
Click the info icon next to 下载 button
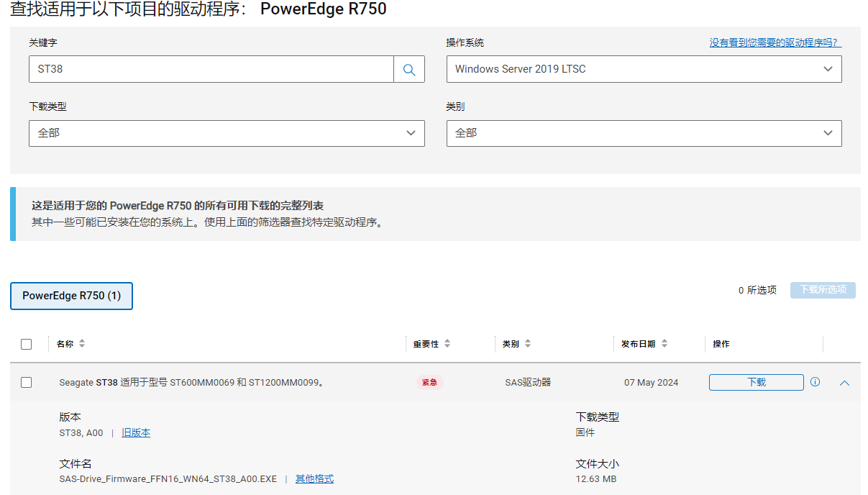coord(815,382)
